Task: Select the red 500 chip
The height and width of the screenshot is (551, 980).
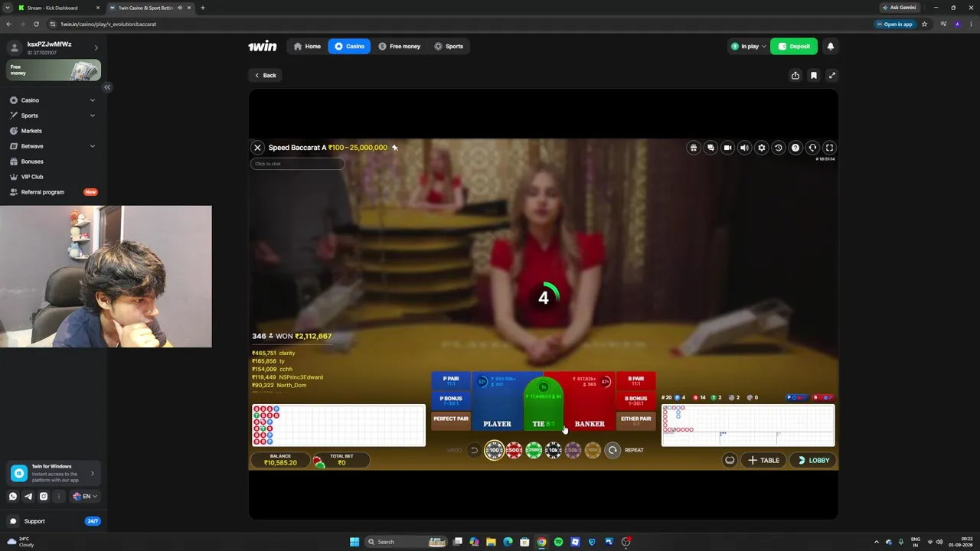Action: pyautogui.click(x=514, y=451)
